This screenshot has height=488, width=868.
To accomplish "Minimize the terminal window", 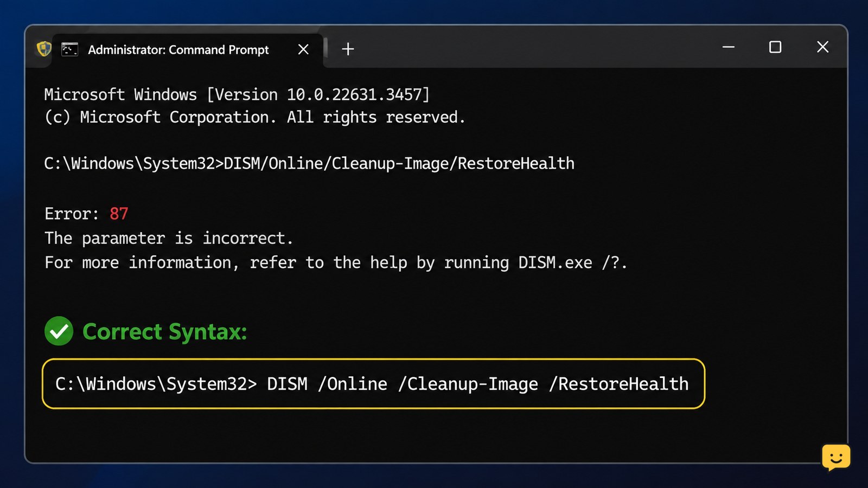I will coord(728,47).
